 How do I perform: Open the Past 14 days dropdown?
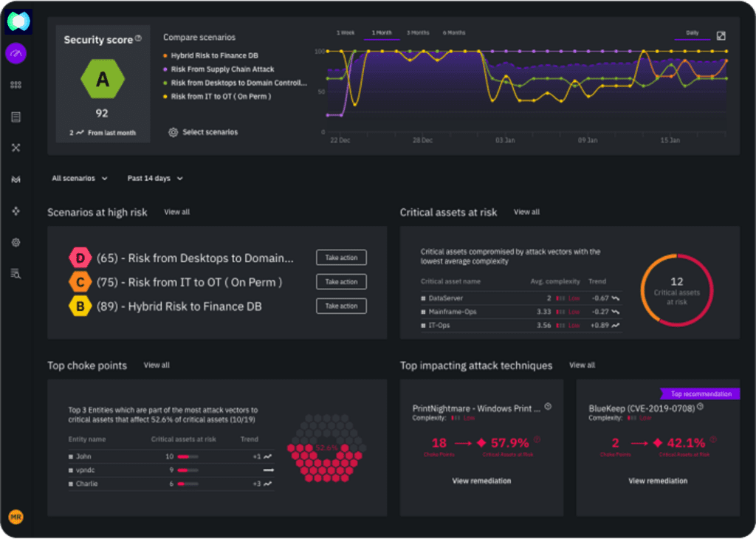pos(155,178)
